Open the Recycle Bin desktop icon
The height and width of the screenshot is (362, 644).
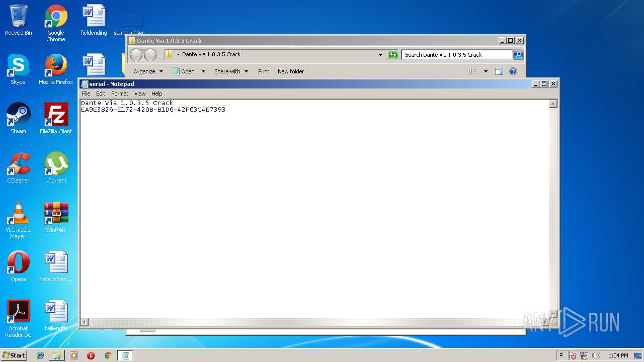(x=18, y=20)
